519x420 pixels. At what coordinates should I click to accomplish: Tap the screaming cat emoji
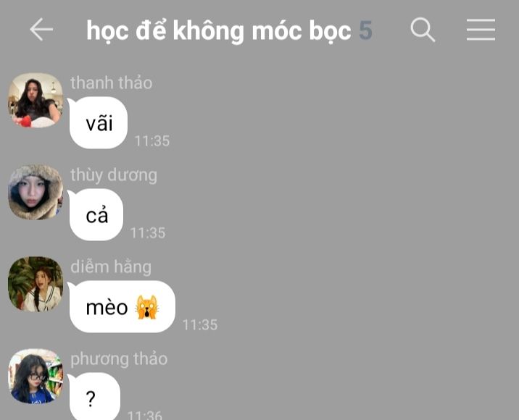pos(147,307)
